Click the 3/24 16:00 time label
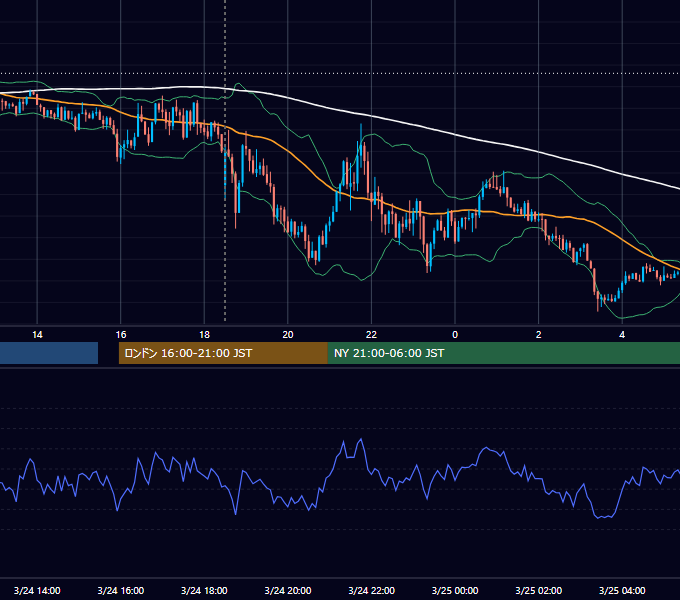Viewport: 680px width, 600px height. pos(121,590)
